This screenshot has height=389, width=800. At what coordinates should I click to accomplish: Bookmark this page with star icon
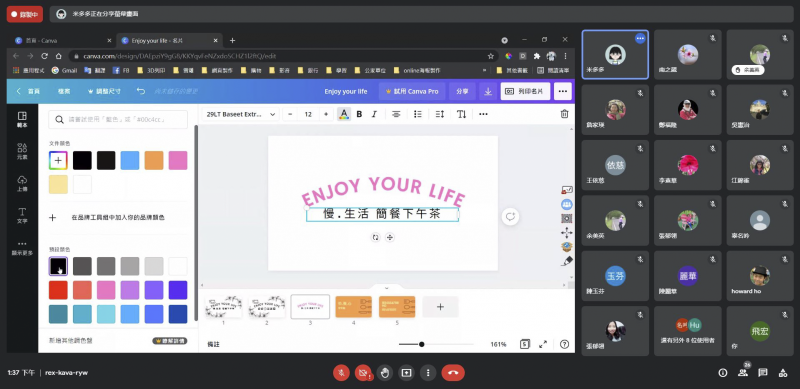(x=491, y=56)
